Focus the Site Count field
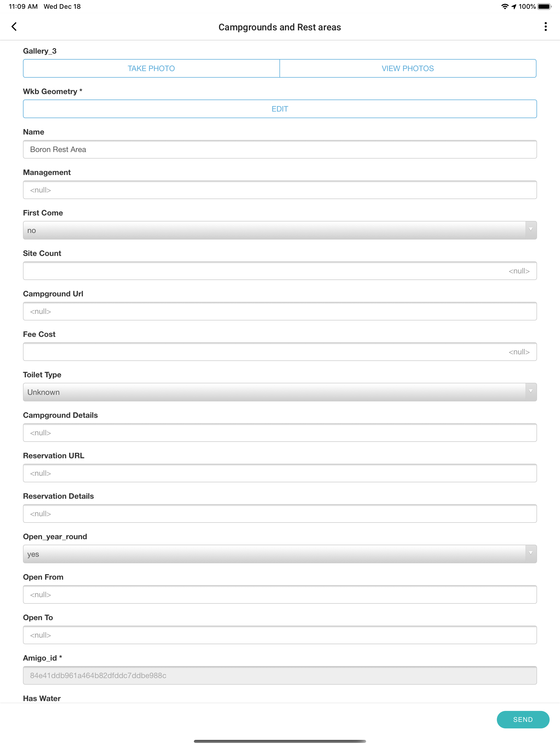The image size is (560, 747). click(280, 271)
